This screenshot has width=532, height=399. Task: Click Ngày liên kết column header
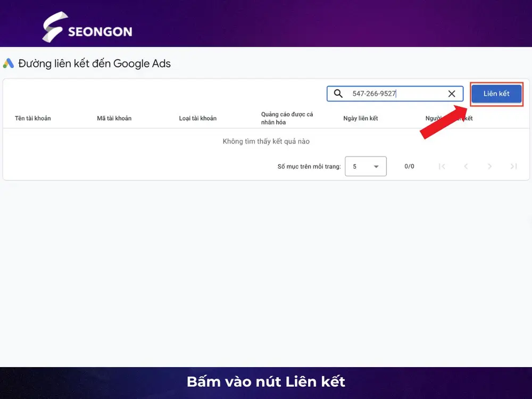point(361,119)
